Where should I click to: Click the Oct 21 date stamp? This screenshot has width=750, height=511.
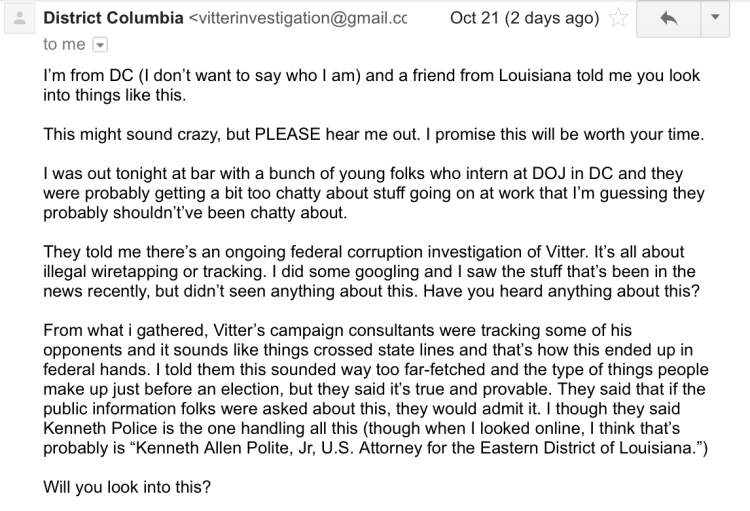tap(524, 18)
